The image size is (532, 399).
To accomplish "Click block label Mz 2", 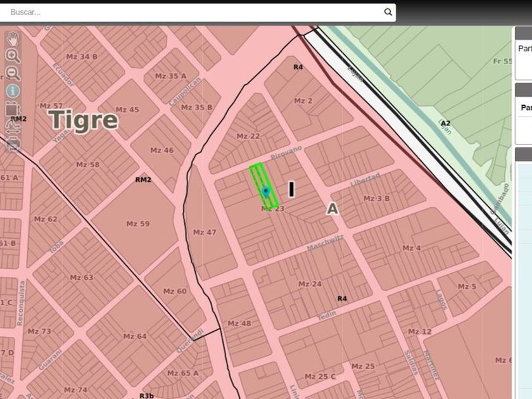I will point(303,101).
